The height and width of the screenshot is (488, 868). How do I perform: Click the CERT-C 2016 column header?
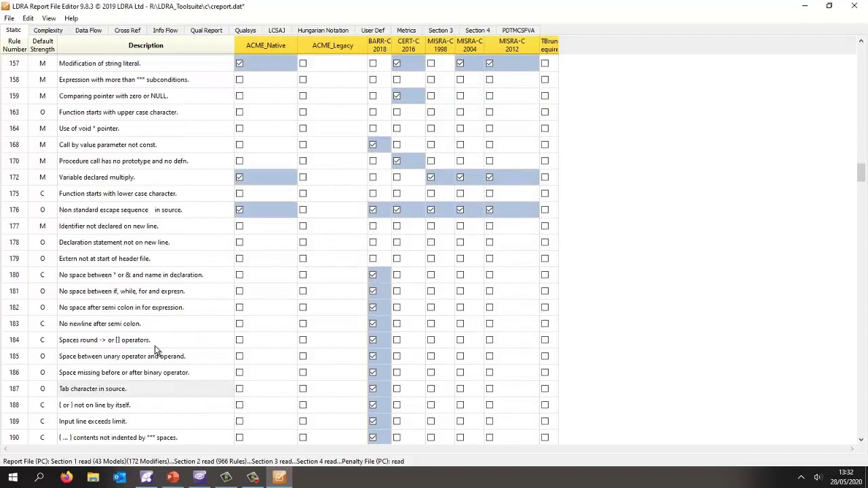pos(408,45)
